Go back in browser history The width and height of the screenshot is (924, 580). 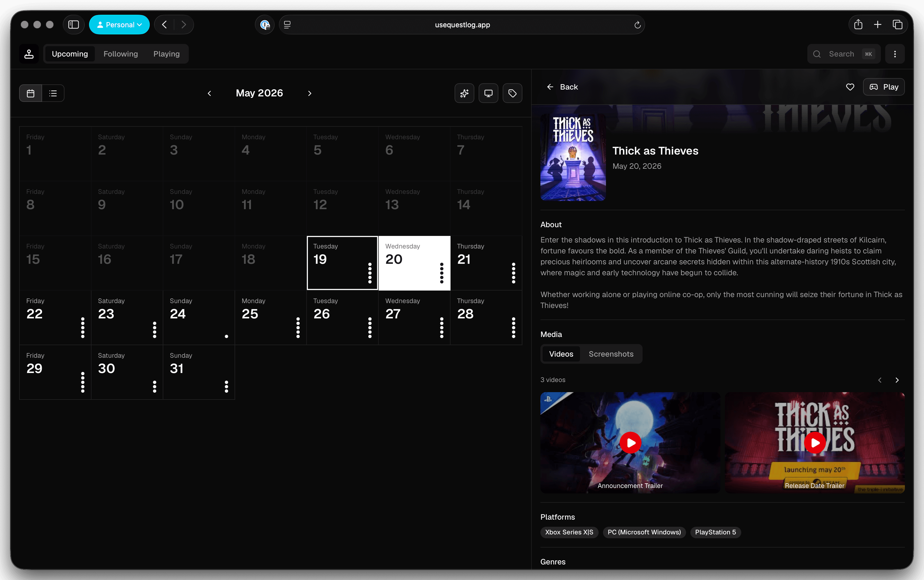tap(164, 25)
